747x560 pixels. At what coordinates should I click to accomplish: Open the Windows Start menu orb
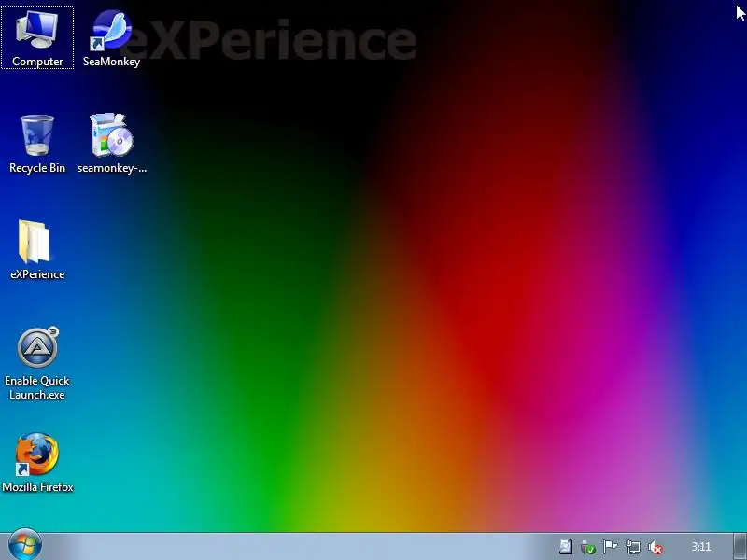point(25,545)
